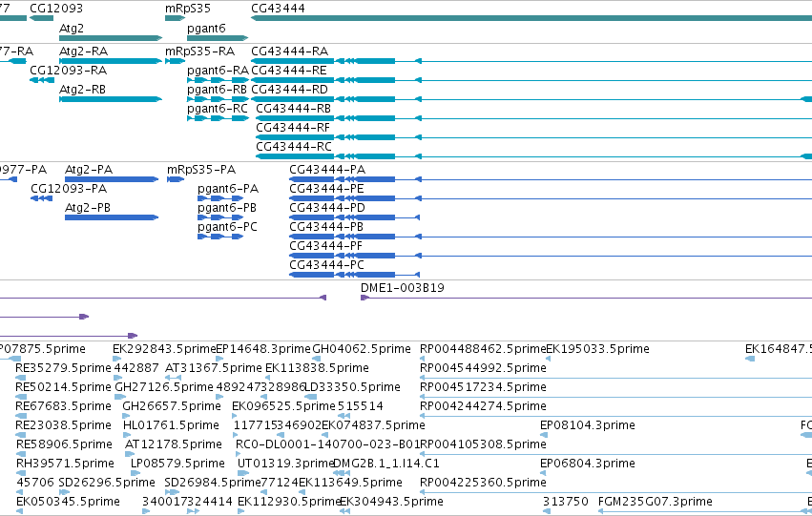This screenshot has width=812, height=516.
Task: Click the RP004244274.5prime label
Action: 483,407
